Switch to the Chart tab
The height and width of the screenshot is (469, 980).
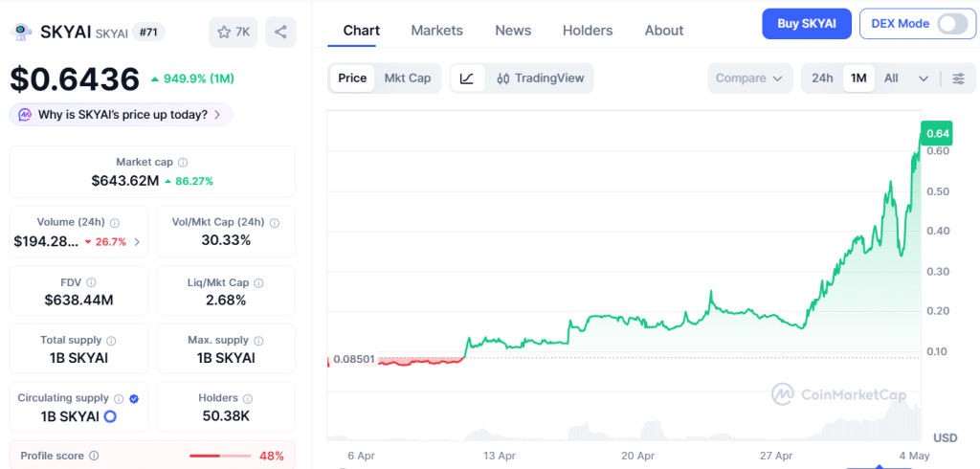[x=361, y=30]
